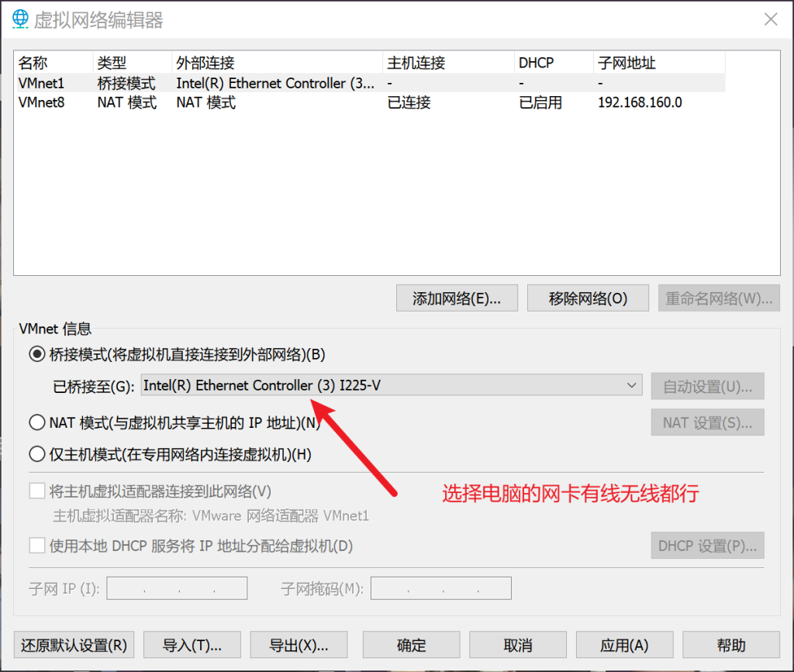Click 重命名网络(W)... button
Viewport: 794px width, 672px height.
pos(719,298)
